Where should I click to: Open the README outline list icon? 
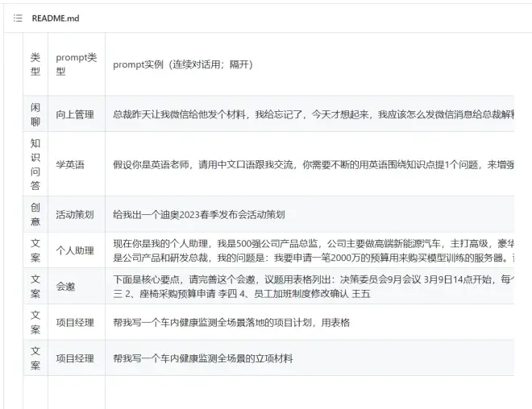point(18,18)
